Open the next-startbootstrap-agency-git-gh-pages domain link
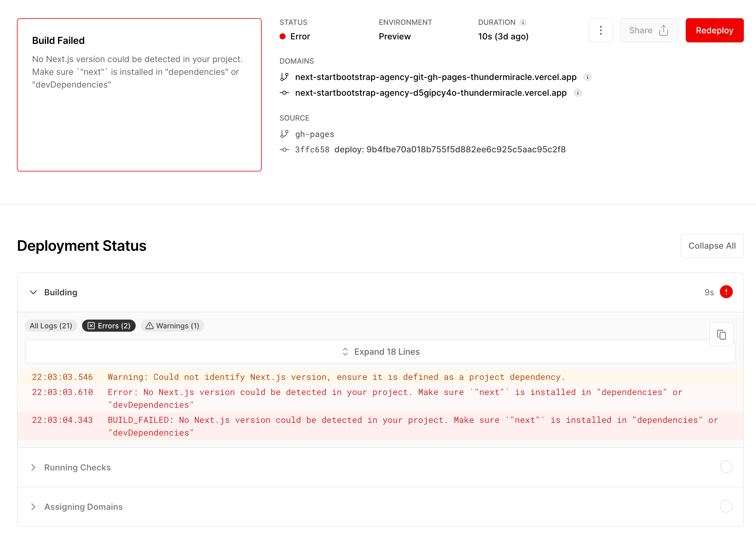This screenshot has width=756, height=541. (x=435, y=77)
